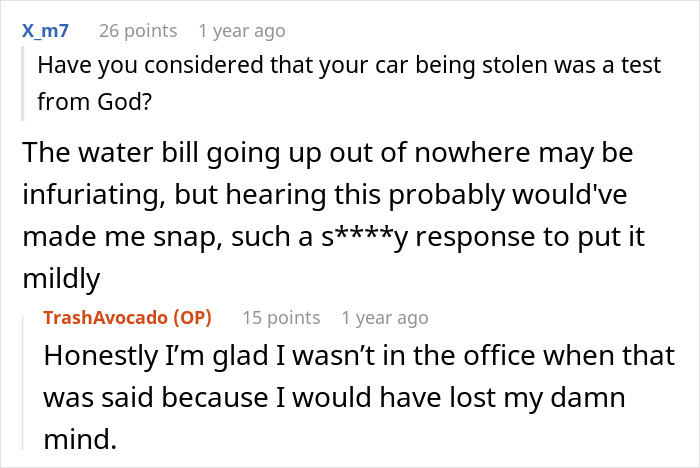Screen dimensions: 700x468
Task: Click TrashAvocado's reply '1 year ago' timestamp
Action: click(x=385, y=318)
